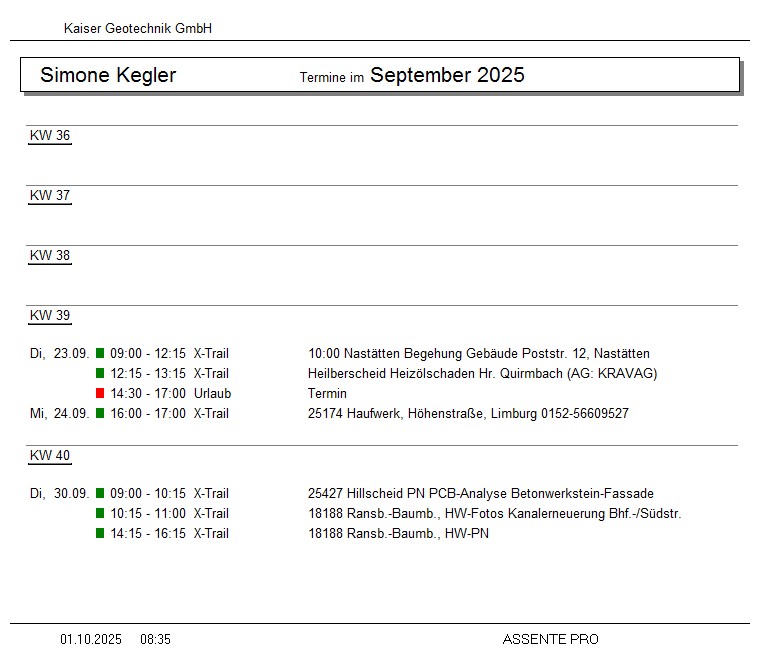Click the green marker next to 10:15 - 11:00
Viewport: 780px width, 663px height.
coord(100,514)
